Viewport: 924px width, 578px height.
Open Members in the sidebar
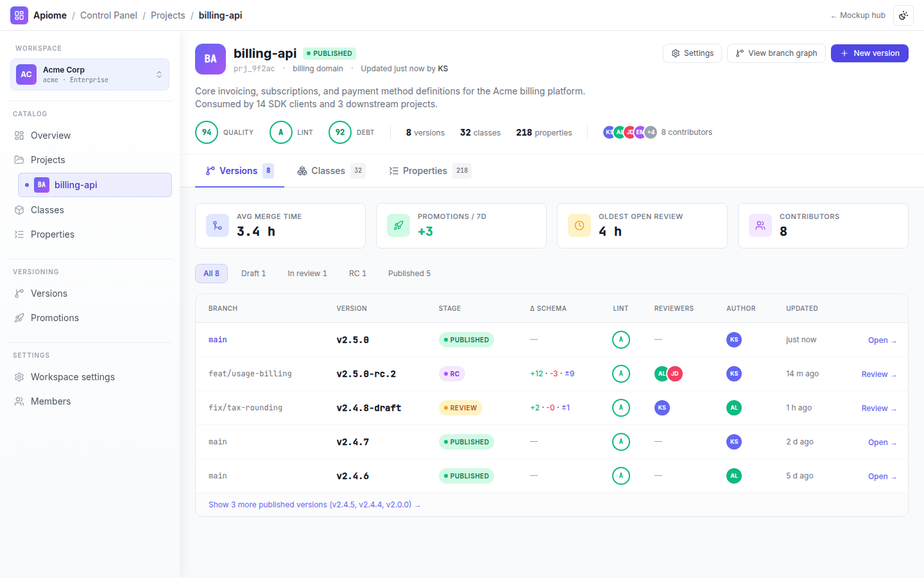coord(90,401)
